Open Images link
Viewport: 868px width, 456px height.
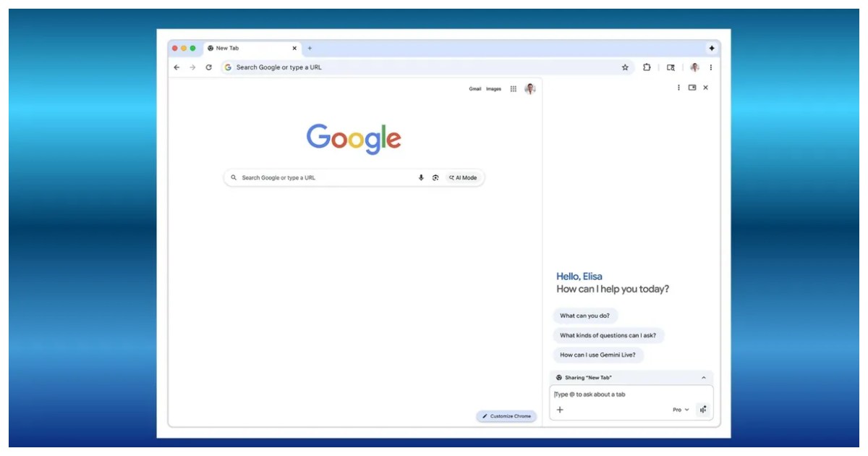click(x=493, y=89)
